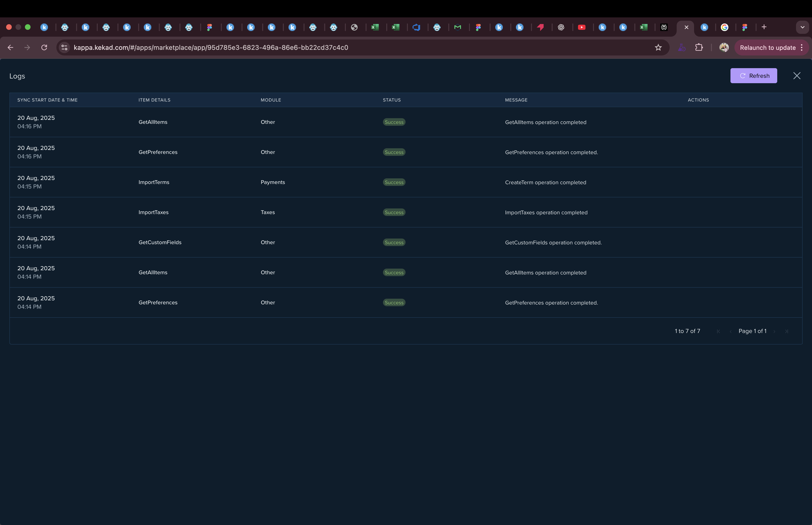
Task: Switch to the globe icon tab
Action: (354, 27)
